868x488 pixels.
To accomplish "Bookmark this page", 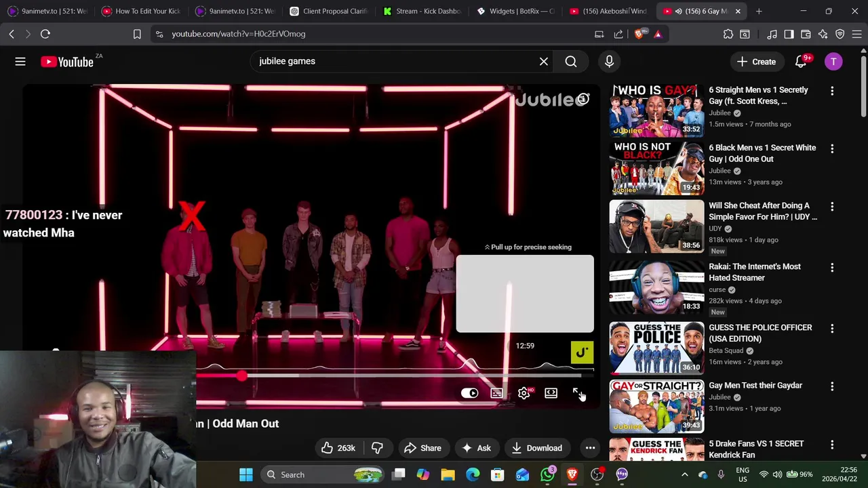I will [137, 34].
